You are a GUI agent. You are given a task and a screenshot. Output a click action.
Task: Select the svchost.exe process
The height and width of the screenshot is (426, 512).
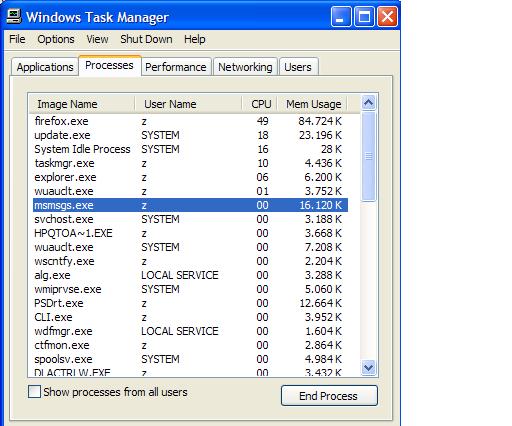pyautogui.click(x=190, y=219)
